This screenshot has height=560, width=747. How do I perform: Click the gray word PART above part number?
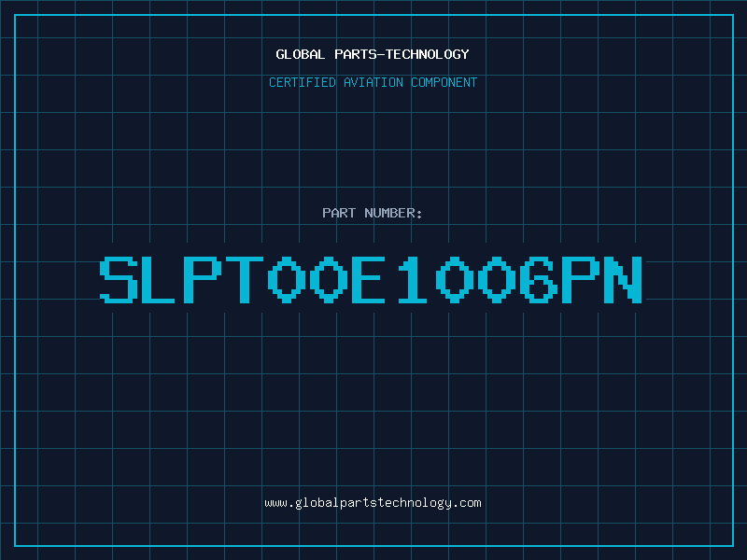click(x=339, y=213)
